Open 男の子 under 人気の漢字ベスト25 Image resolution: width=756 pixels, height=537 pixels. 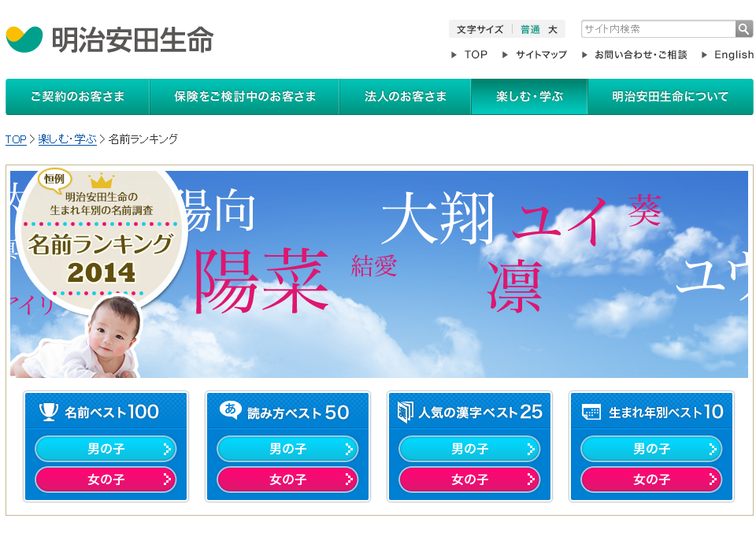coord(469,449)
